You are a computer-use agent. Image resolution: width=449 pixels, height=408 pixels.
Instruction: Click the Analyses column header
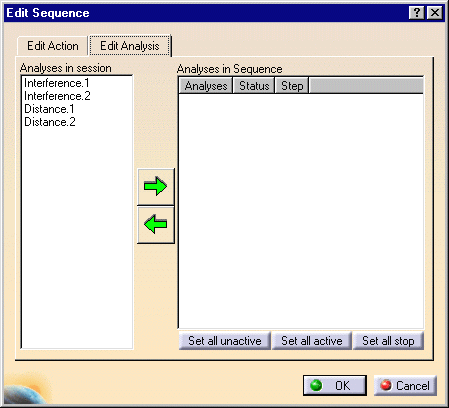(x=206, y=86)
